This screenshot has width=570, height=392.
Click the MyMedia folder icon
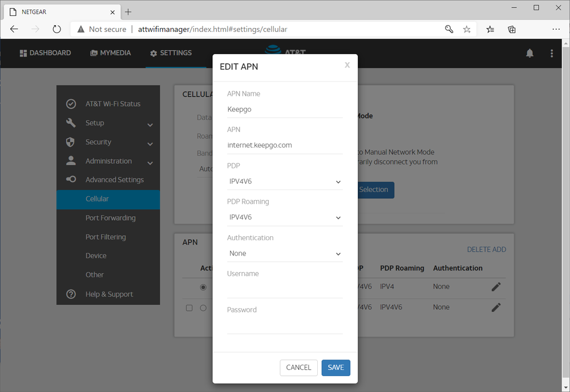pos(94,53)
